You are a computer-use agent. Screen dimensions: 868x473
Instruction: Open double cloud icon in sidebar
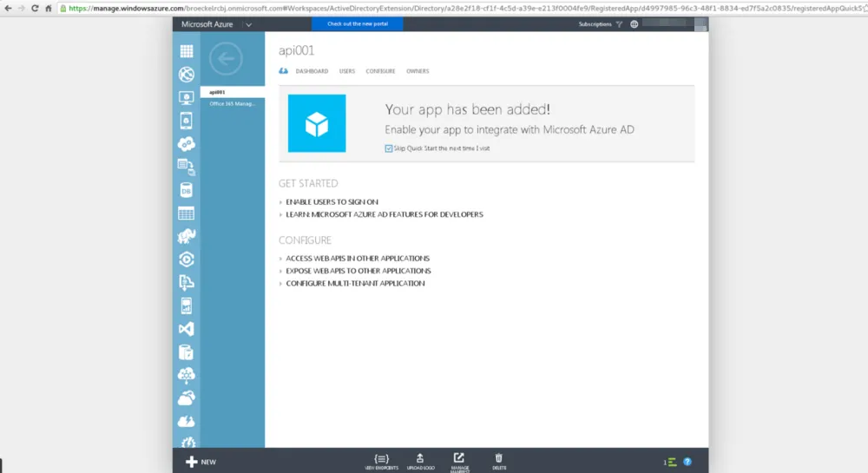[187, 397]
